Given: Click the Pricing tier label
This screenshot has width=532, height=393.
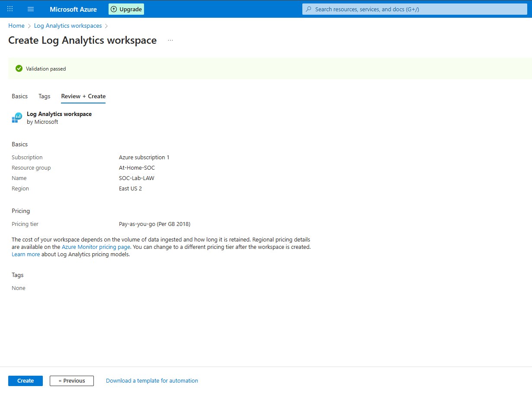Looking at the screenshot, I should pos(25,224).
